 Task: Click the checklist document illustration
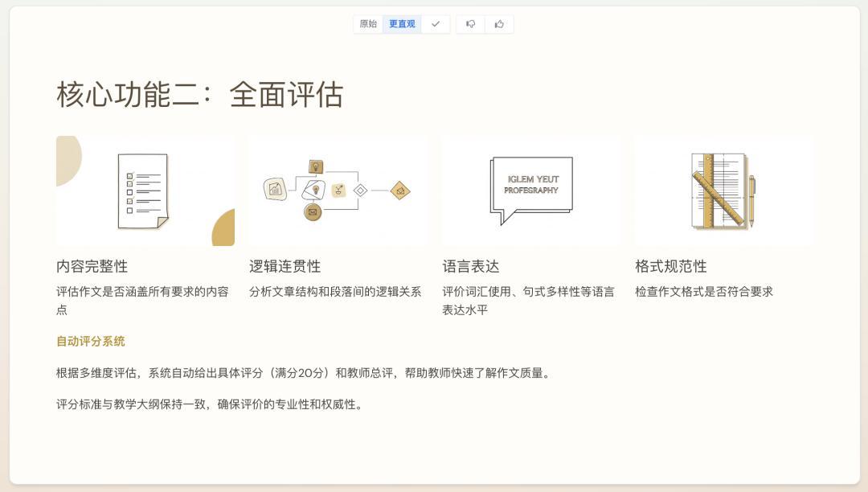[x=145, y=191]
